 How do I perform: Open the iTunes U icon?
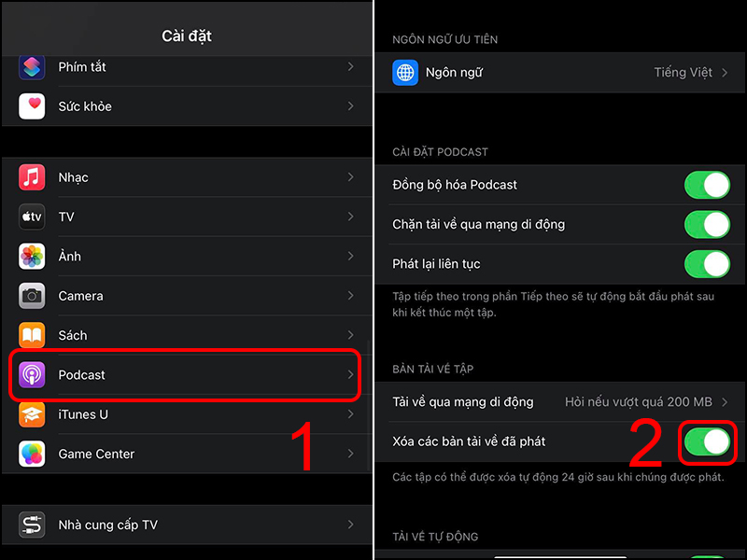tap(32, 414)
